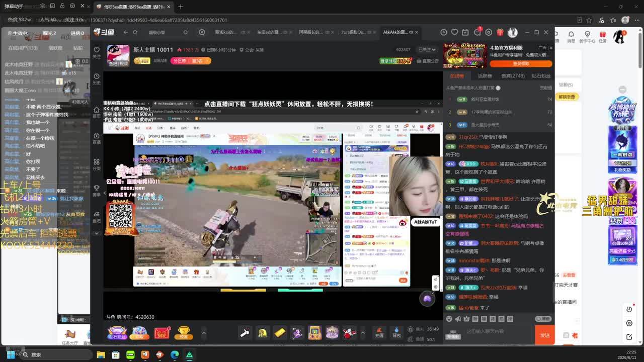This screenshot has width=644, height=362.
Task: Click the 分区榜 第3名 ranking badge
Action: (x=191, y=61)
